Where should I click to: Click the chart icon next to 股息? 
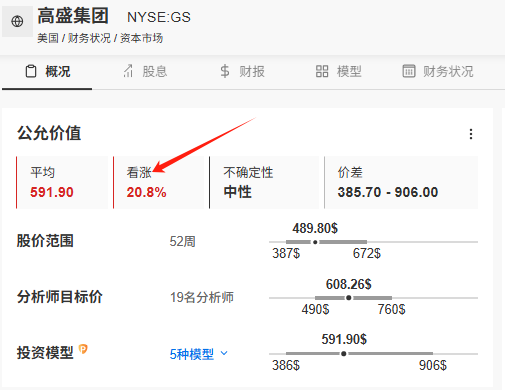[x=128, y=71]
